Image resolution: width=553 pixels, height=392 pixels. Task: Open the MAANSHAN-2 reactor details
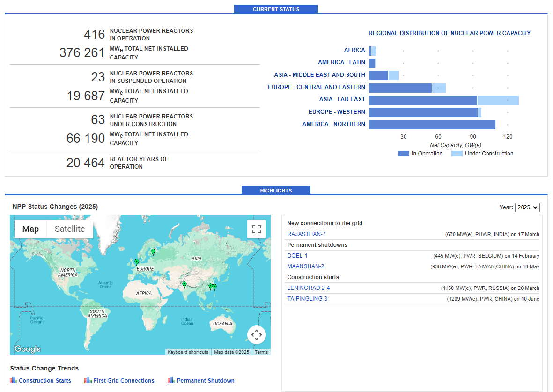(306, 266)
